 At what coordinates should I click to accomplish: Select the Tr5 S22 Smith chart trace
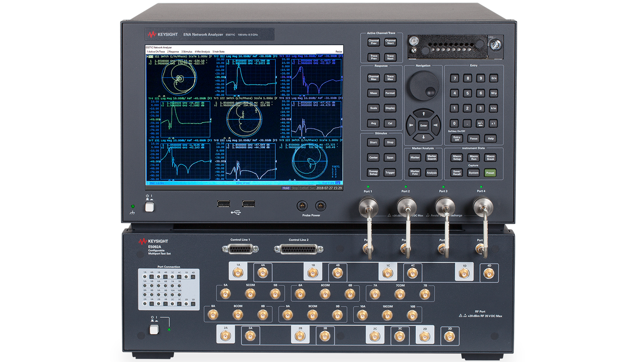point(244,119)
